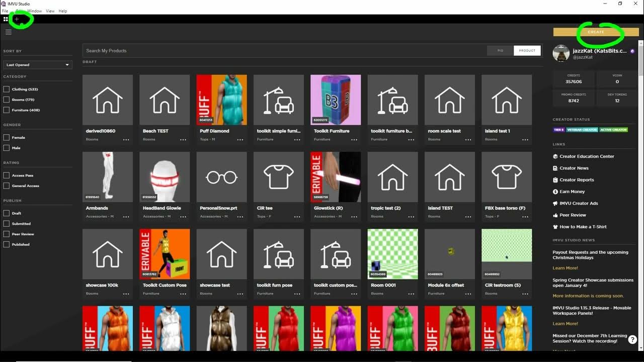Open options for CIR tee
This screenshot has width=644, height=362.
(x=297, y=217)
